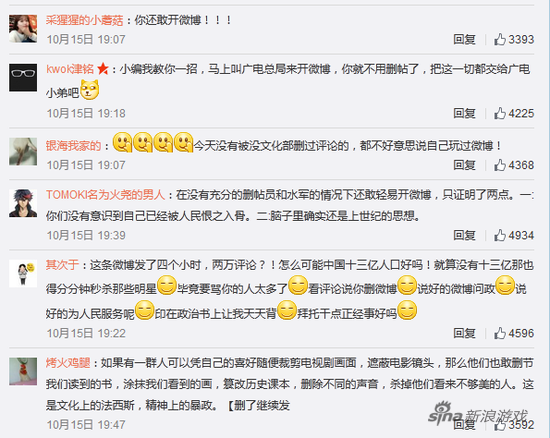Image resolution: width=550 pixels, height=438 pixels.
Task: Click the sina 新浪游戏 watermark logo
Action: [x=478, y=414]
